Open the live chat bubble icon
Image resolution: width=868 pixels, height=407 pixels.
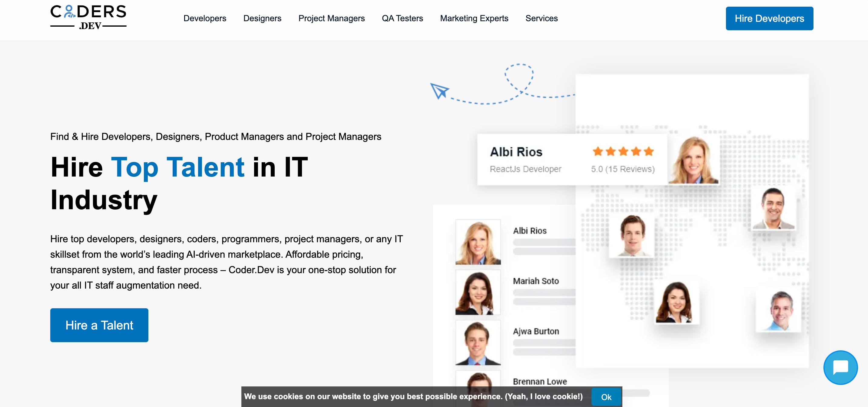pos(840,367)
